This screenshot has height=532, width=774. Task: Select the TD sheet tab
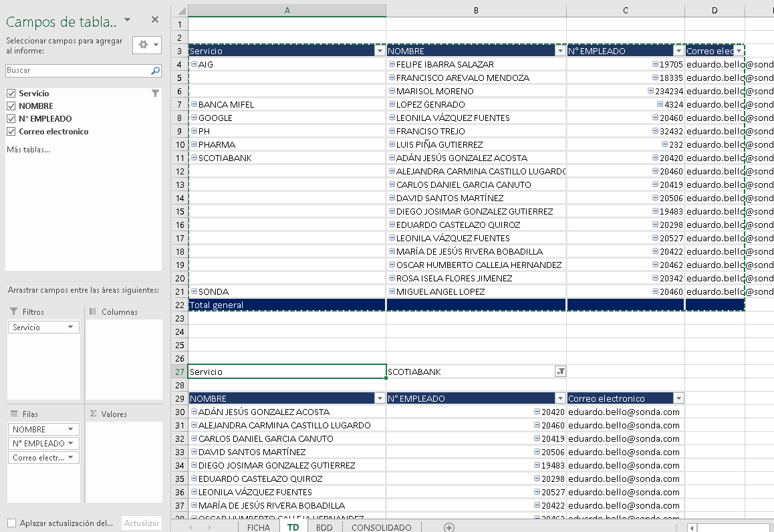293,527
